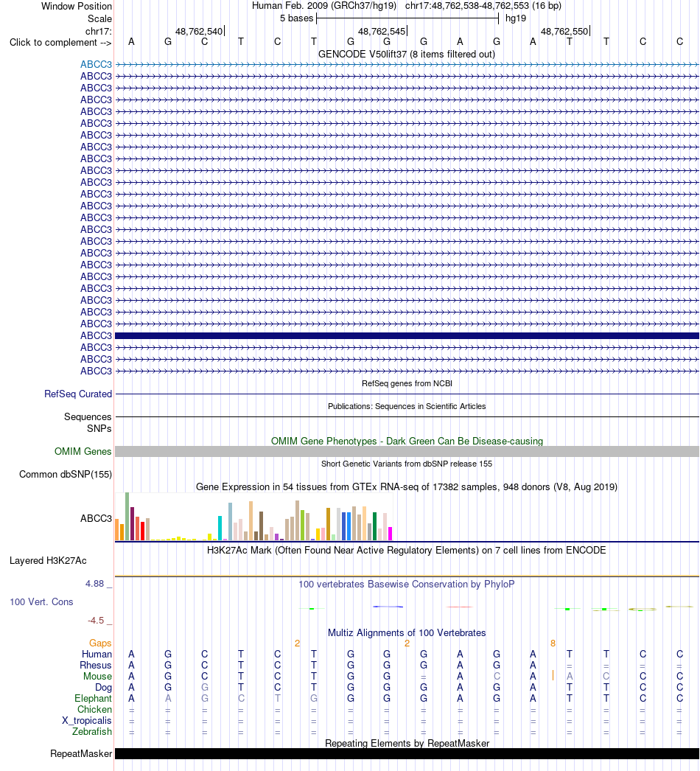
Task: Click position label 48,762,545 on ruler
Action: [x=382, y=32]
